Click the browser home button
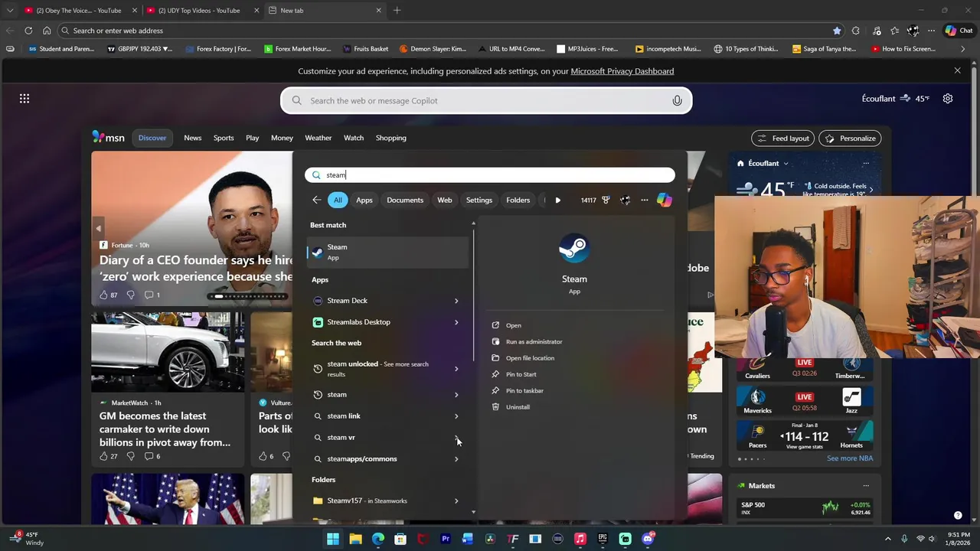Screen dimensions: 980x551 point(47,31)
